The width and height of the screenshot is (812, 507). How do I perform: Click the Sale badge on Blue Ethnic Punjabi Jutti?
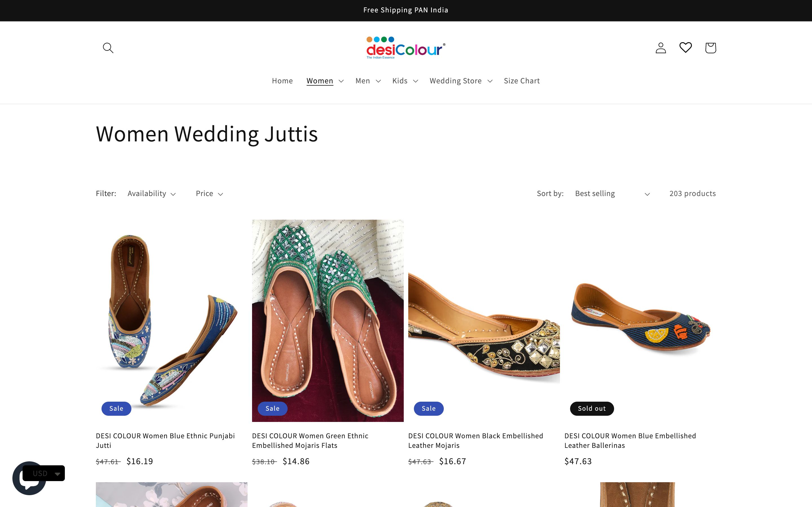(x=116, y=408)
